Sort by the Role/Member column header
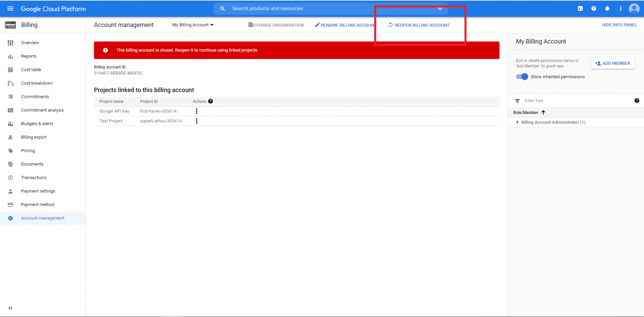Screen dimensions: 644x317 pyautogui.click(x=526, y=112)
